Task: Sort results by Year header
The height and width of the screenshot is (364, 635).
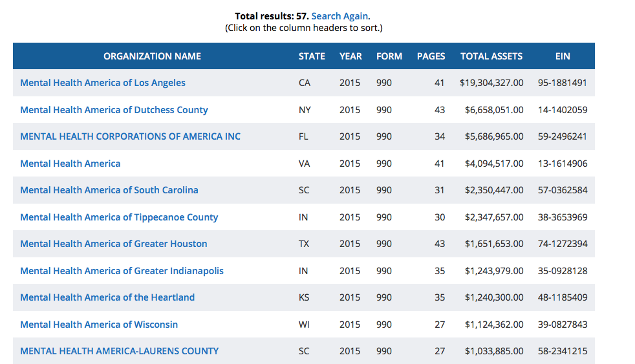Action: point(350,56)
